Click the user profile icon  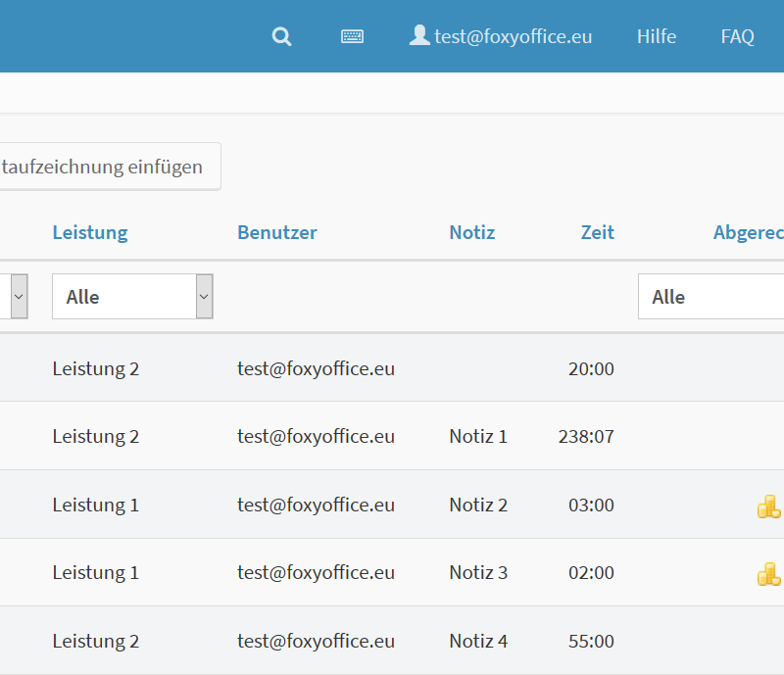[419, 36]
